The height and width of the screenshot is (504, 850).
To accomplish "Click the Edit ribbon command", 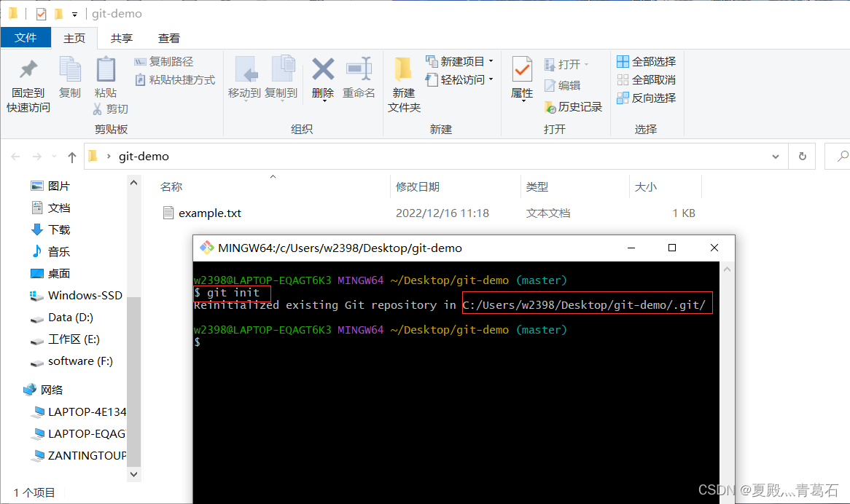I will (563, 85).
